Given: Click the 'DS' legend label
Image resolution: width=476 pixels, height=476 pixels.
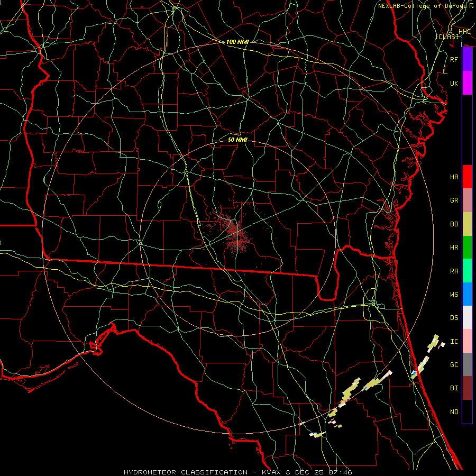Looking at the screenshot, I should [x=454, y=317].
